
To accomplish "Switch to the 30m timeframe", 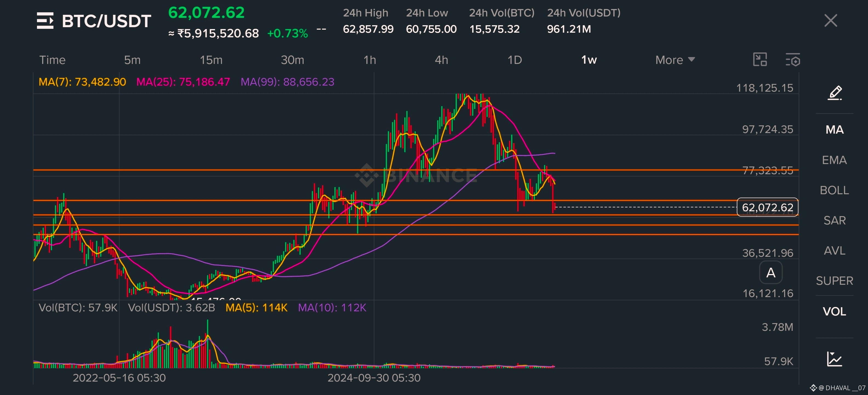I will tap(292, 60).
